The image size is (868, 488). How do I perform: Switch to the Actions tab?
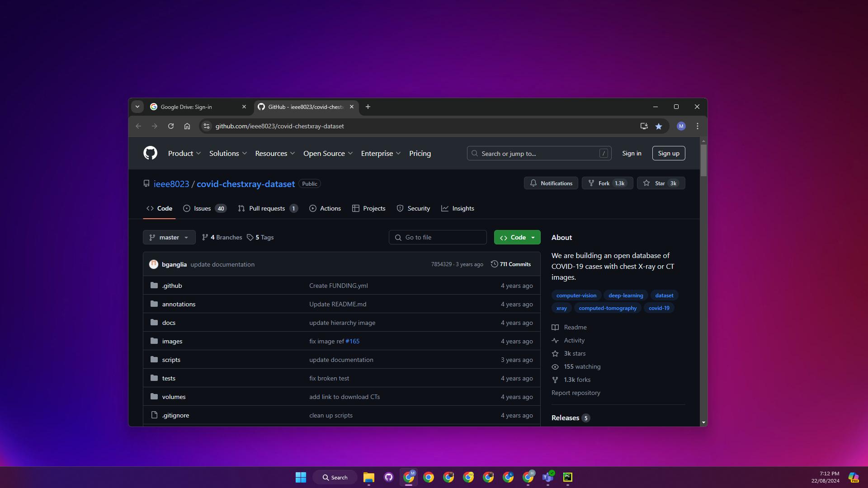coord(325,208)
